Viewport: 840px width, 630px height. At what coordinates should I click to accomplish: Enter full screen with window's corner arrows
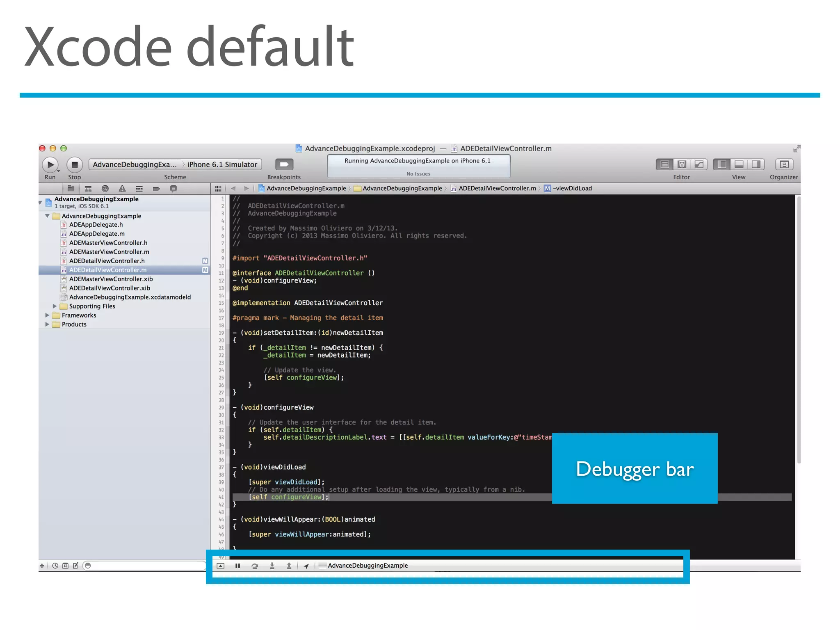pos(797,148)
